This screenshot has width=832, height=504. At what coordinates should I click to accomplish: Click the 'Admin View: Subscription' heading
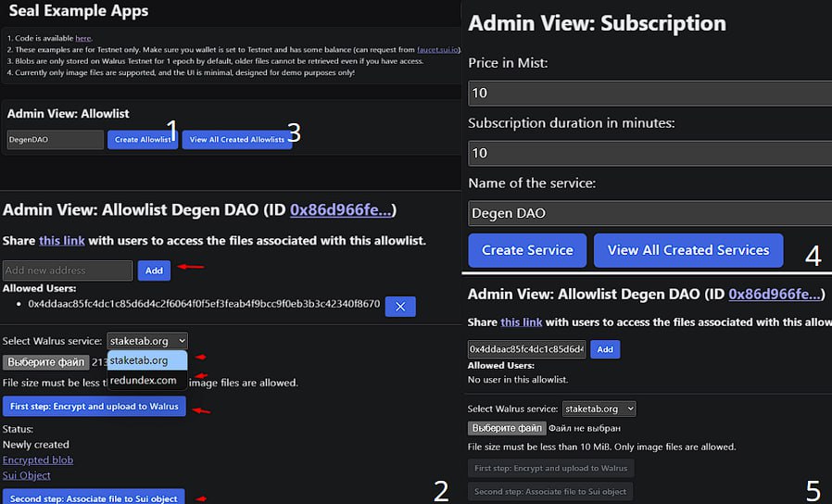click(598, 23)
